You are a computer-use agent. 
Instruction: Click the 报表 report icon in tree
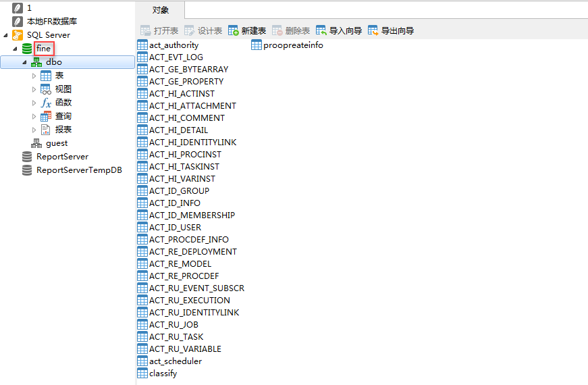[46, 130]
